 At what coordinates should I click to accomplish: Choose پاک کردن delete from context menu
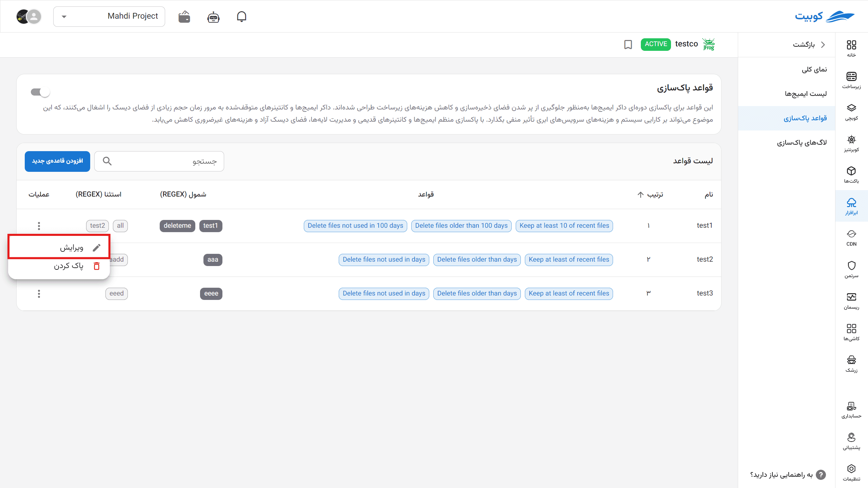coord(59,266)
